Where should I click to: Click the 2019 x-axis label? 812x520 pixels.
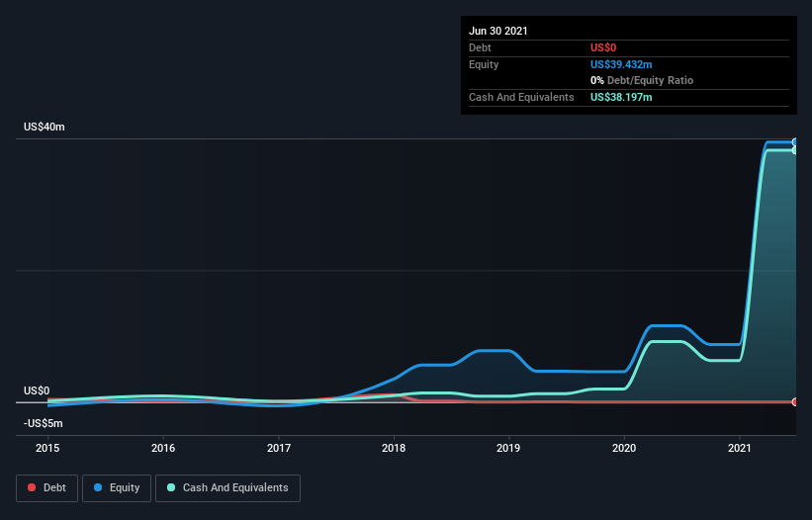tap(508, 448)
